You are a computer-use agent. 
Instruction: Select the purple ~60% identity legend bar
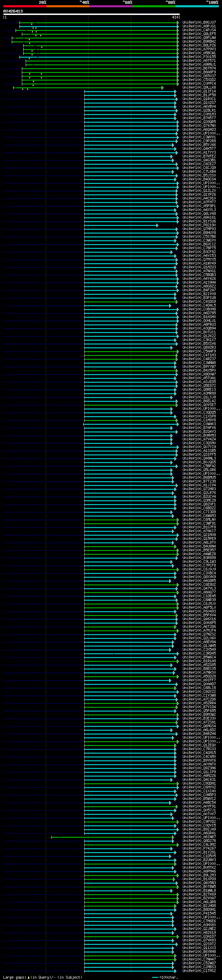click(x=111, y=6)
